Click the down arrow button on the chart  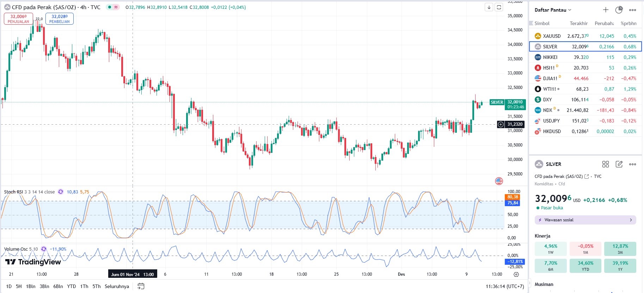pos(489,7)
